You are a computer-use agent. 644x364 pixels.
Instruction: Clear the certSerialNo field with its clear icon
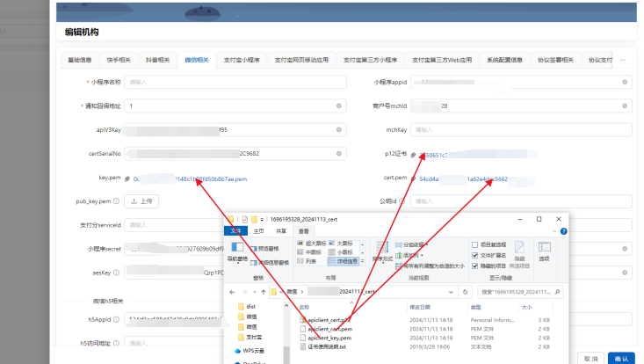click(x=339, y=154)
